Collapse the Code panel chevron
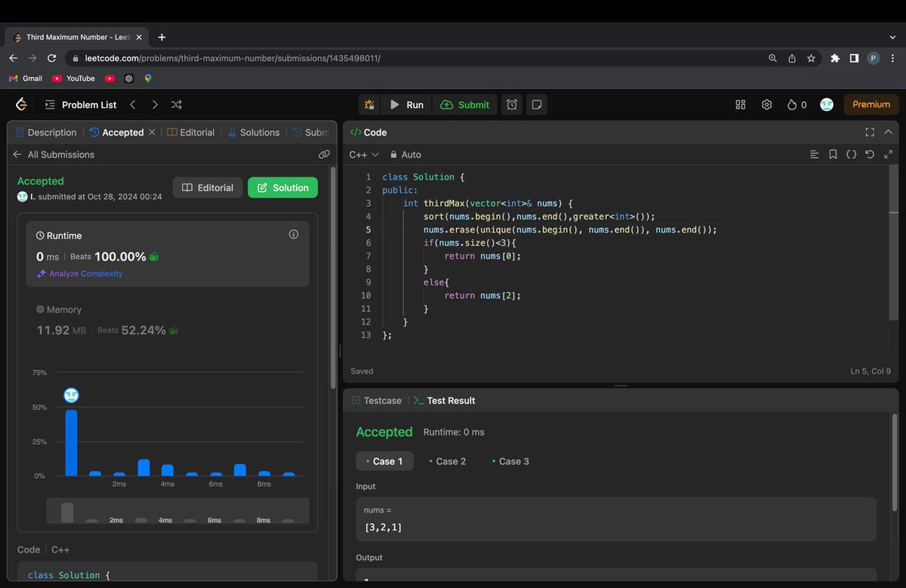The height and width of the screenshot is (588, 906). coord(888,132)
